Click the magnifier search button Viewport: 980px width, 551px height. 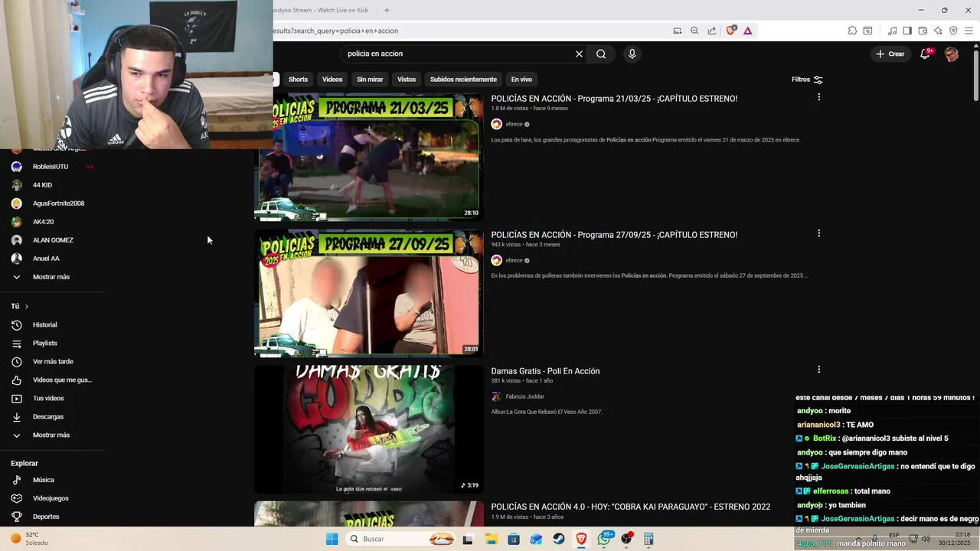tap(601, 54)
